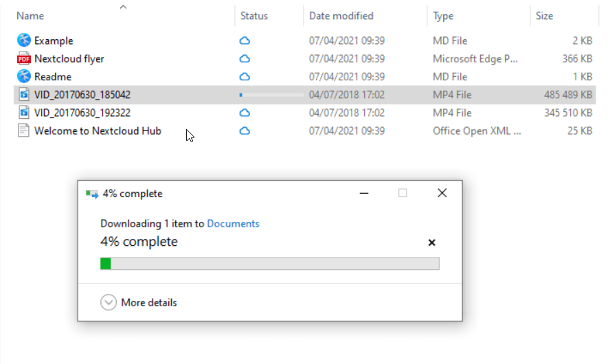Click the file transfer icon in dialog title

(92, 194)
